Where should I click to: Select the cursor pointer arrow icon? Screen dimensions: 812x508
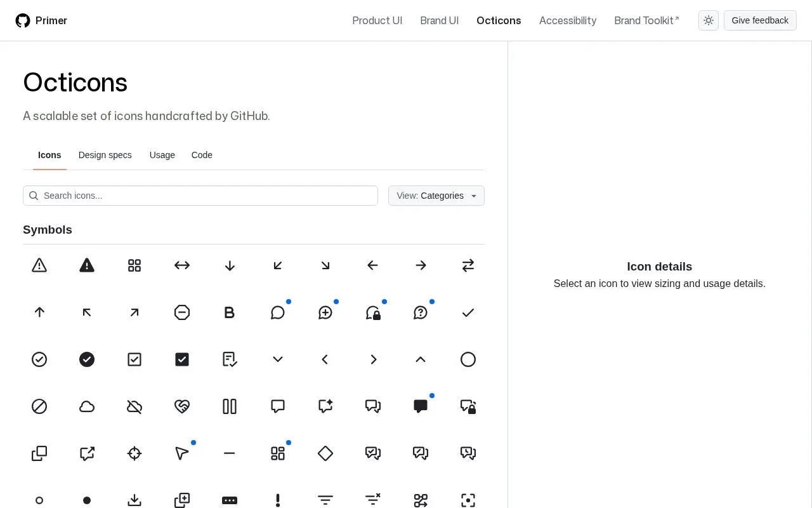[182, 453]
